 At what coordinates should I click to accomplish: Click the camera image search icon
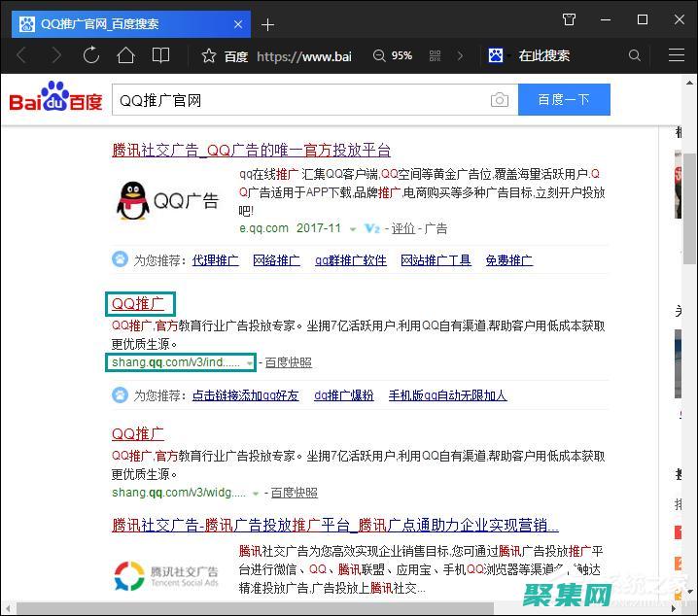pos(499,100)
